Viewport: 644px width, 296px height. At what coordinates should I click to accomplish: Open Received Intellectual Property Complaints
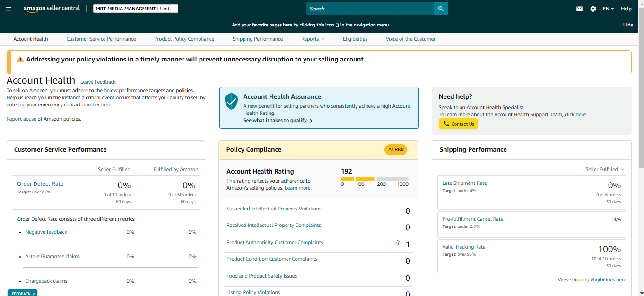click(274, 225)
